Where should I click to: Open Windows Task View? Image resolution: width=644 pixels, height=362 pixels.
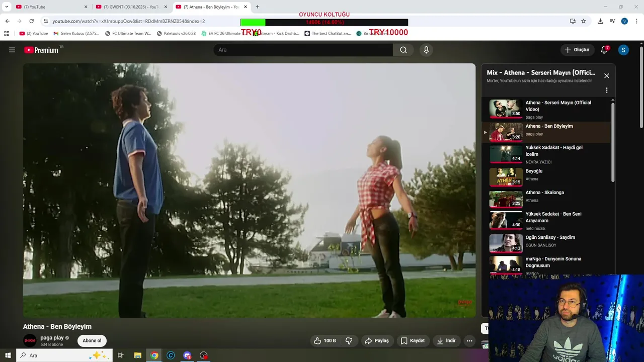(x=121, y=355)
